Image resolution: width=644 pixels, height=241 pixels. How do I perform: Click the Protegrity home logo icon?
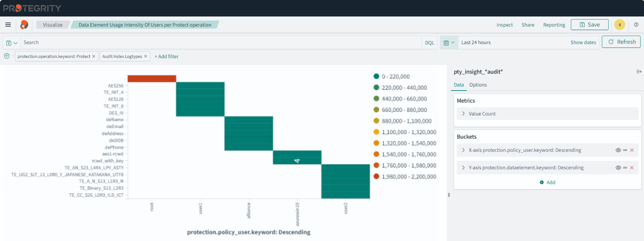(24, 25)
